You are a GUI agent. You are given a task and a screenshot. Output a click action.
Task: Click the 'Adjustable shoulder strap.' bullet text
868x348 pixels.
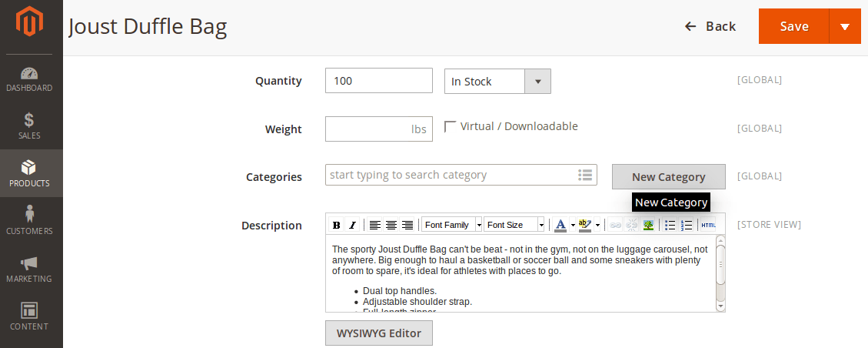pyautogui.click(x=417, y=302)
